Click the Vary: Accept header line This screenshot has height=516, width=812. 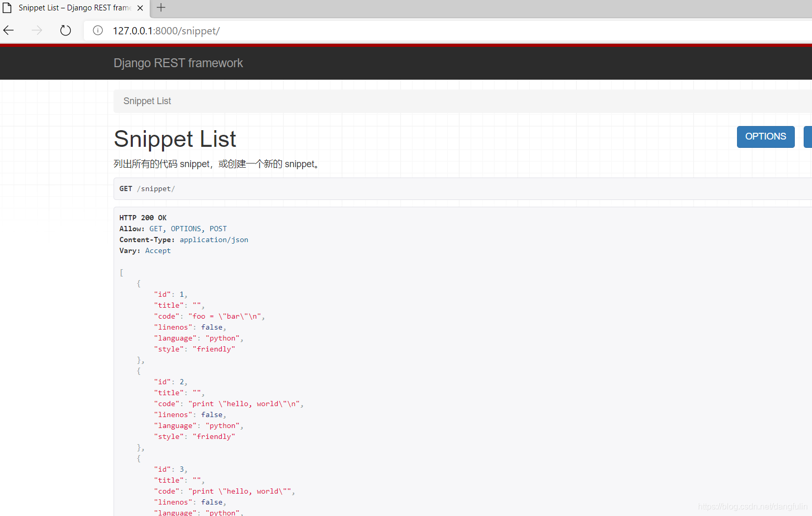[145, 250]
